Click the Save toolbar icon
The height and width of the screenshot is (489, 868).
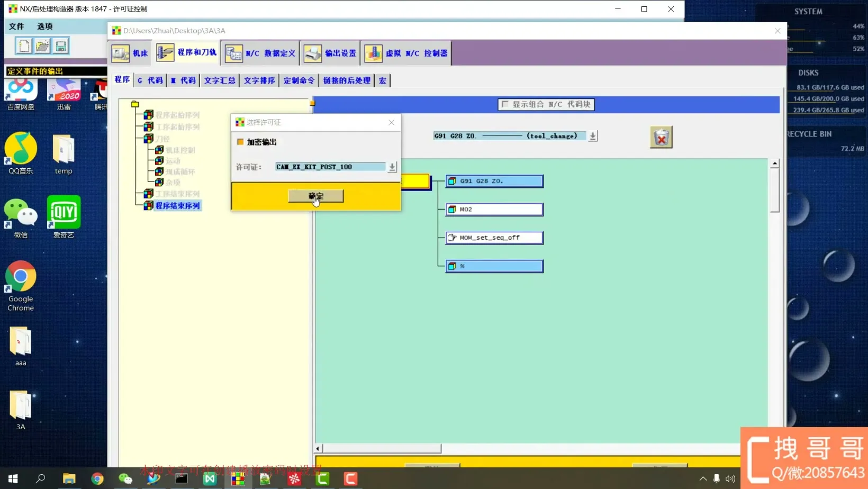click(x=61, y=46)
